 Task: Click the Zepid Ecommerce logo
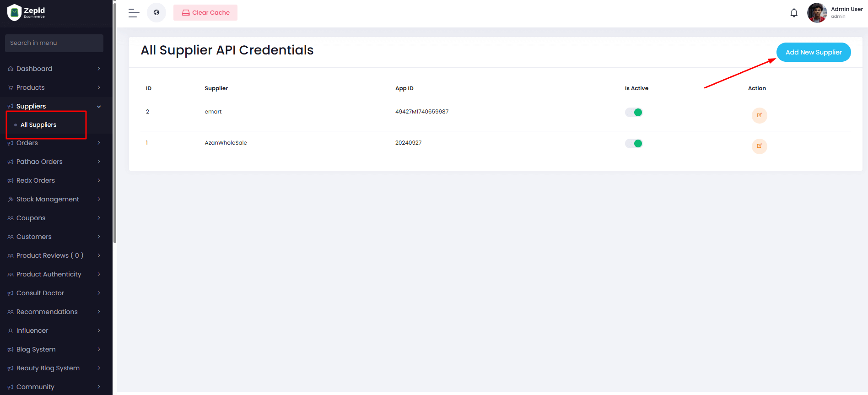coord(27,12)
